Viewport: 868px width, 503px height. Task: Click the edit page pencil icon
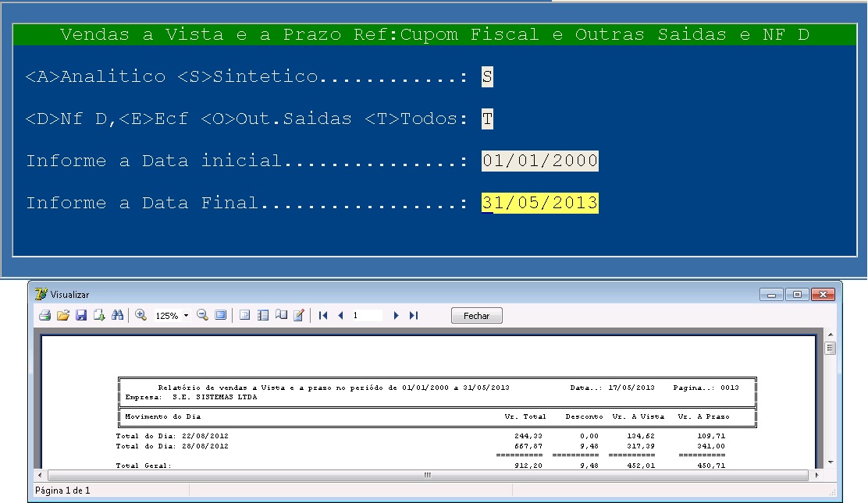click(298, 315)
